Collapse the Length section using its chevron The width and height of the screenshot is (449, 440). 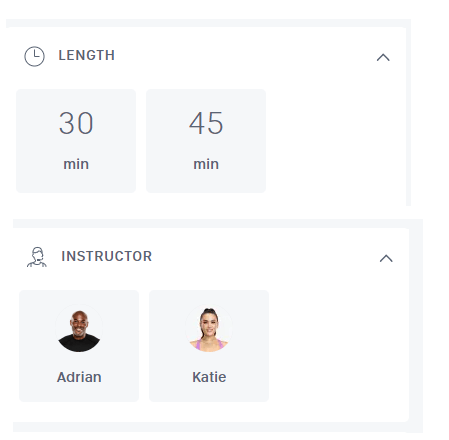click(383, 57)
